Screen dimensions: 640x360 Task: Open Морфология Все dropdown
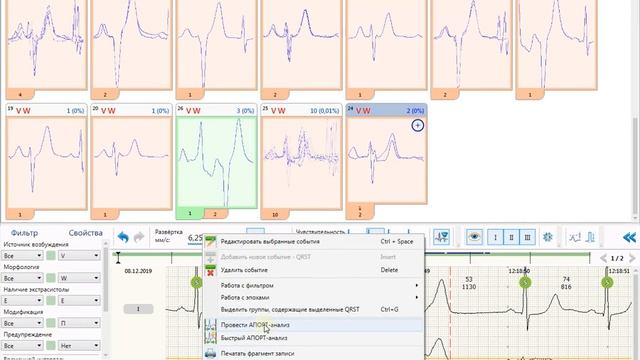(x=22, y=278)
